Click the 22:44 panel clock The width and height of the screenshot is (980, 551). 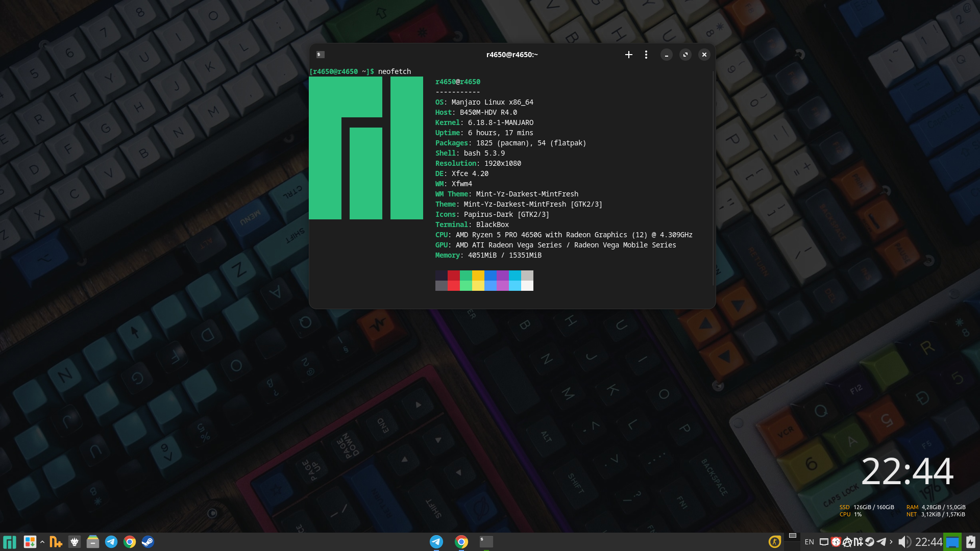[928, 542]
